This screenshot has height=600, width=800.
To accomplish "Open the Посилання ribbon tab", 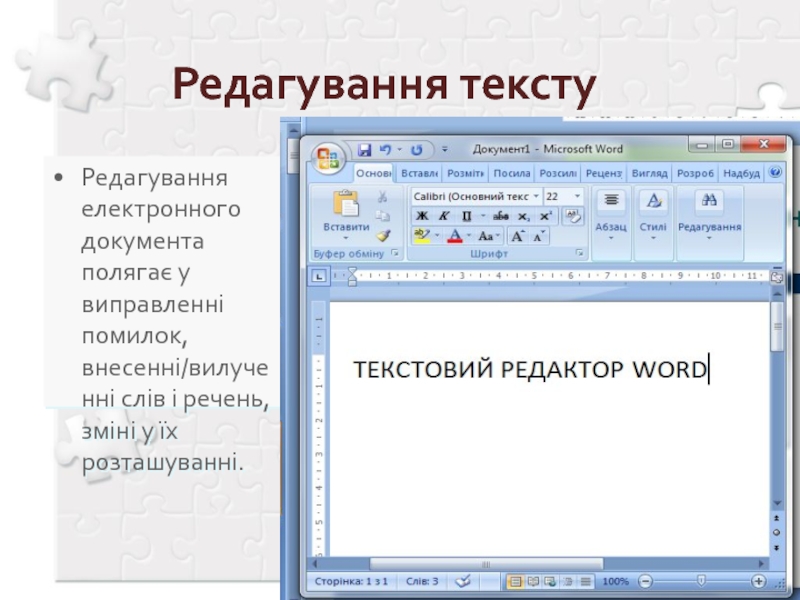I will (512, 173).
